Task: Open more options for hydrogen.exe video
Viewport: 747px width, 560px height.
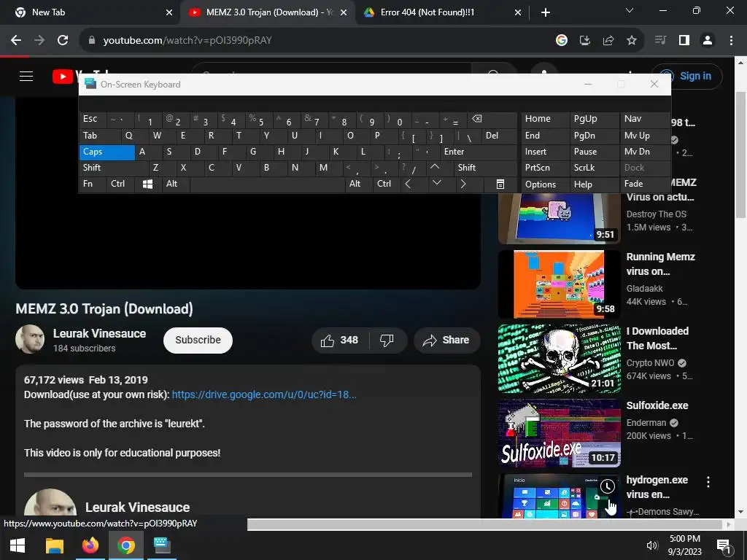Action: (x=708, y=482)
